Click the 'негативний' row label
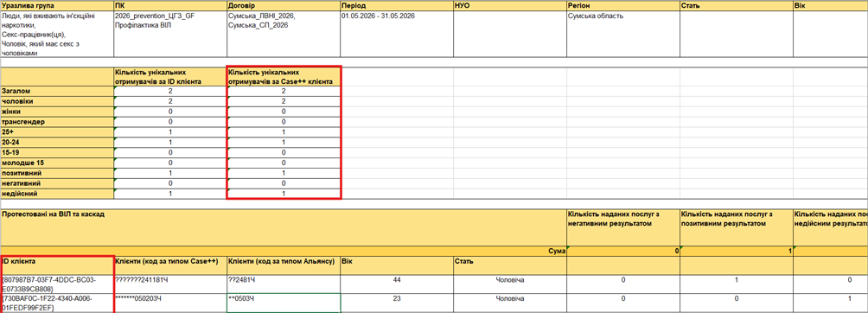The height and width of the screenshot is (313, 868). 57,183
